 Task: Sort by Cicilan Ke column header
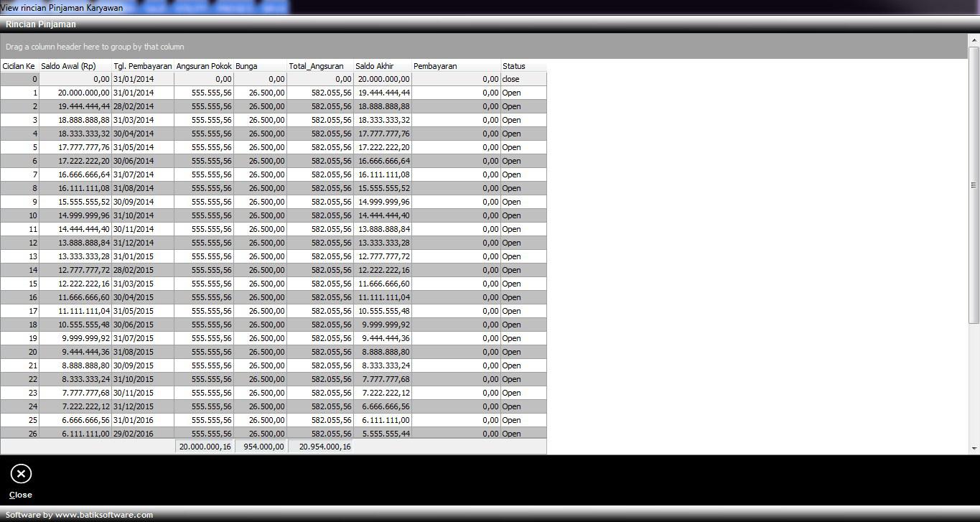[x=19, y=66]
